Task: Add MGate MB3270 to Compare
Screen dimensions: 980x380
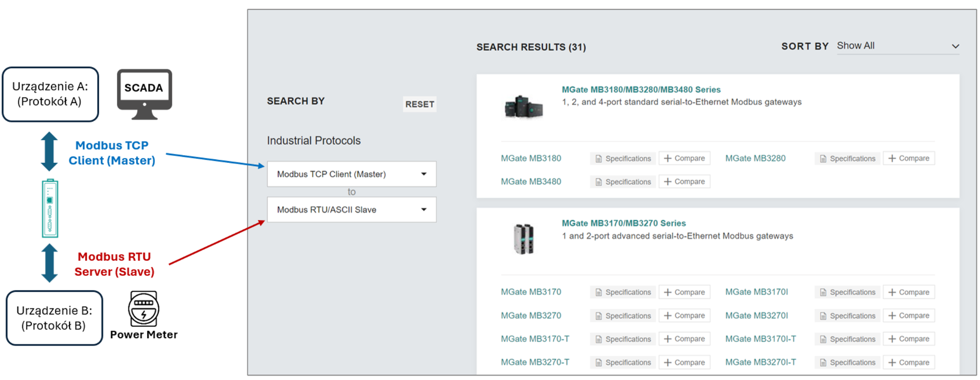Action: pyautogui.click(x=684, y=316)
